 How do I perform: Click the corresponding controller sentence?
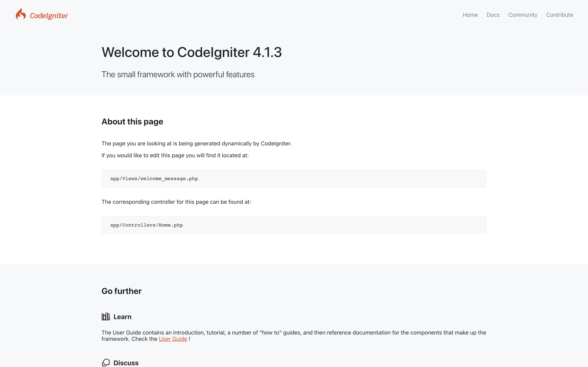(x=176, y=202)
